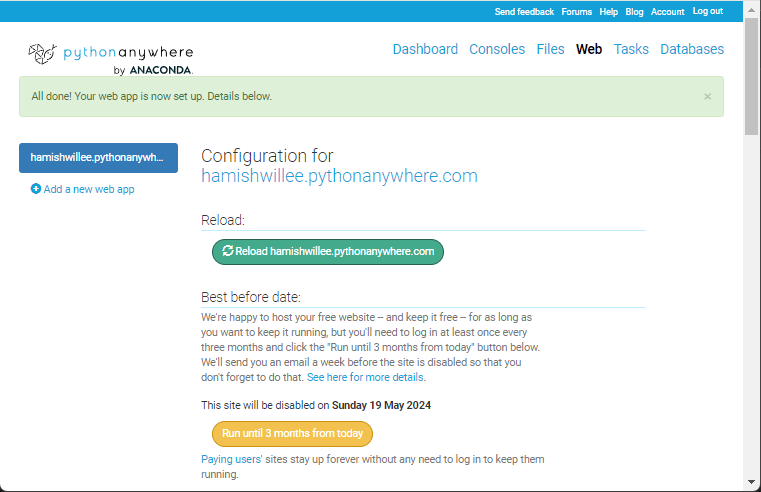761x492 pixels.
Task: Visit the Blog link
Action: [x=635, y=12]
